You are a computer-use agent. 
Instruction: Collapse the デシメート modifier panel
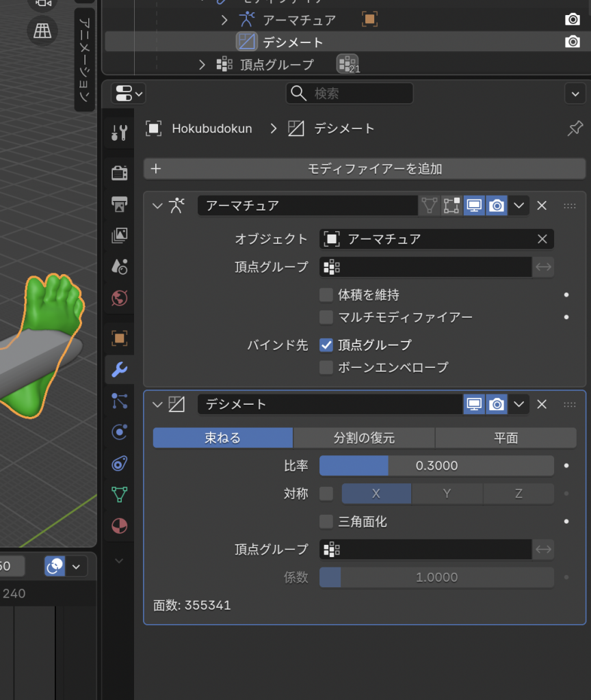coord(158,405)
